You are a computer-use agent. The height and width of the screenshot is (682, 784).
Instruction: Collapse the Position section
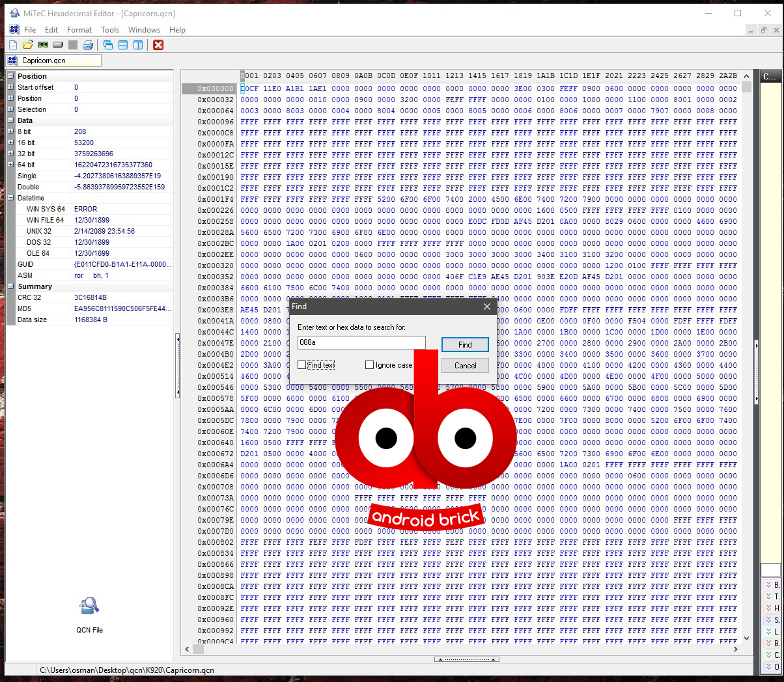point(11,76)
